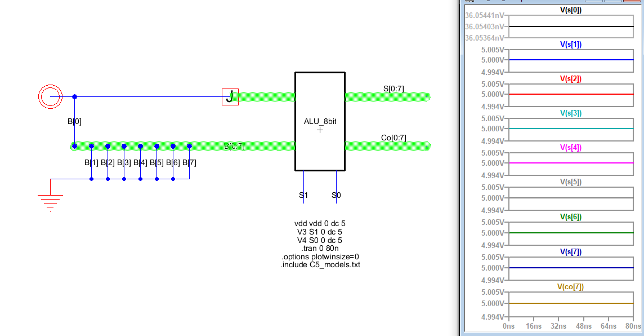Viewport: 644px width, 336px height.
Task: Click the B[7] net label
Action: [x=189, y=163]
